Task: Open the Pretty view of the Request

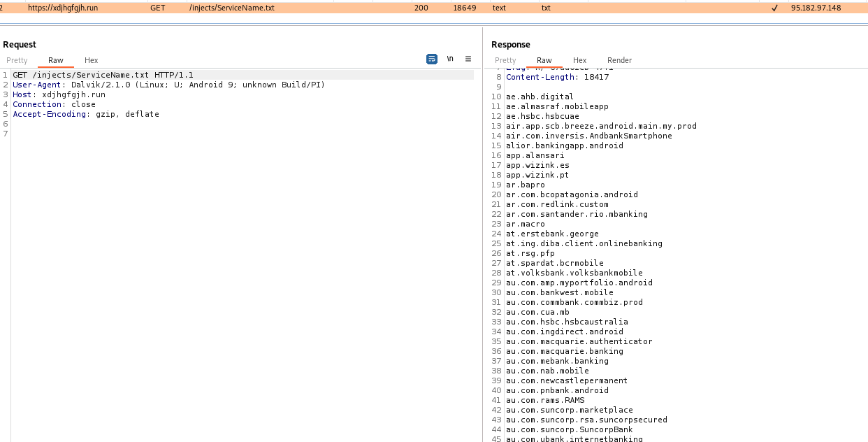Action: point(17,60)
